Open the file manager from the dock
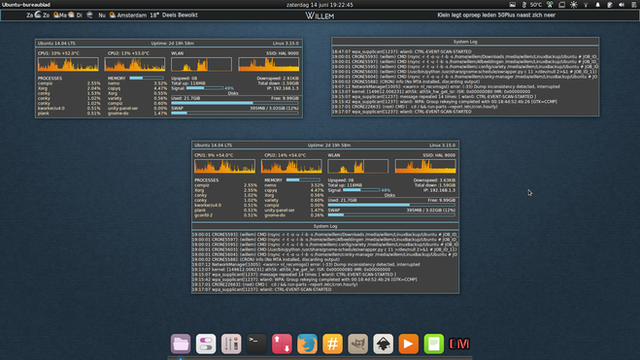This screenshot has width=640, height=360. pos(180,344)
